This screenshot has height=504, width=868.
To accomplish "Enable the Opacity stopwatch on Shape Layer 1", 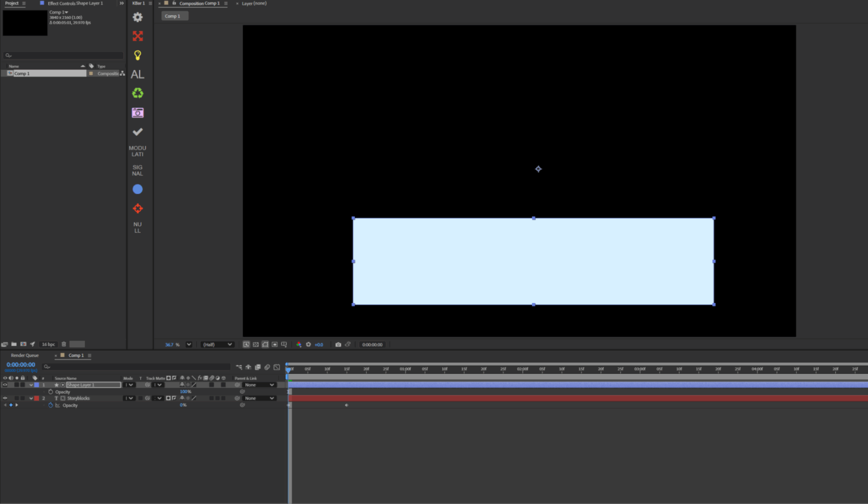I will point(50,391).
